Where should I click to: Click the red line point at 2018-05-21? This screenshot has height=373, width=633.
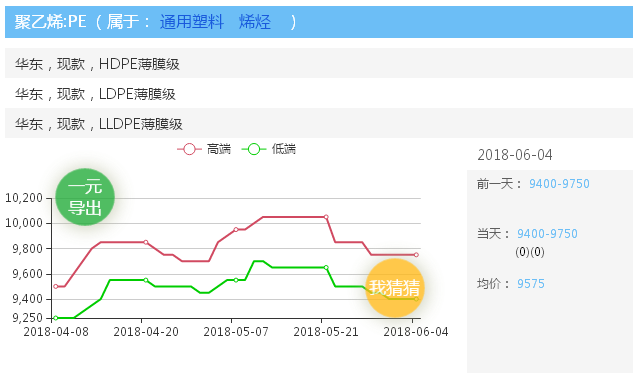[326, 217]
